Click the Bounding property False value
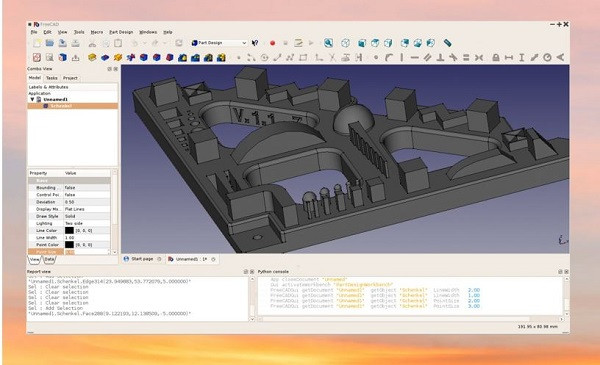The width and height of the screenshot is (600, 365). [x=87, y=188]
